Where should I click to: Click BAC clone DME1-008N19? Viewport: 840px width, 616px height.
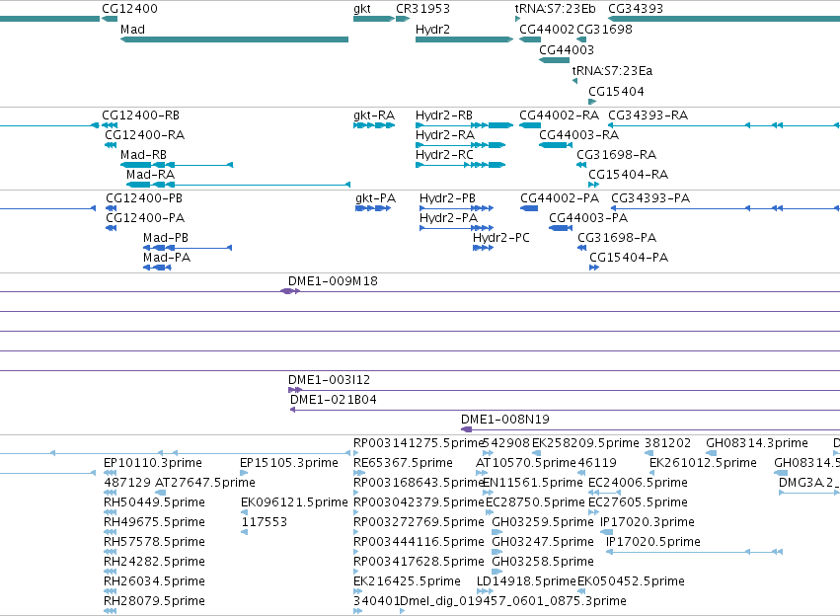coord(505,420)
